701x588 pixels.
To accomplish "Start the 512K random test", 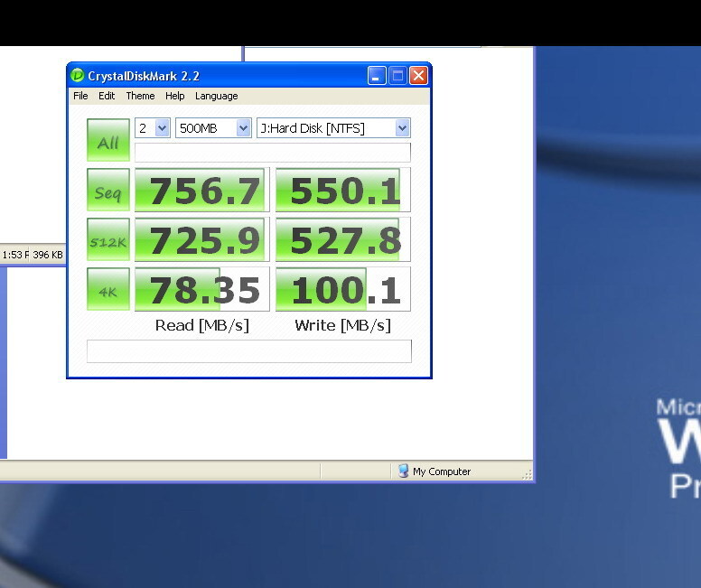I will click(x=108, y=240).
